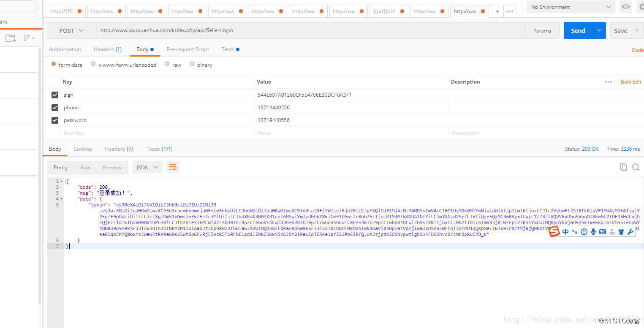The width and height of the screenshot is (644, 328).
Task: Toggle line wrap in response viewer
Action: 173,167
